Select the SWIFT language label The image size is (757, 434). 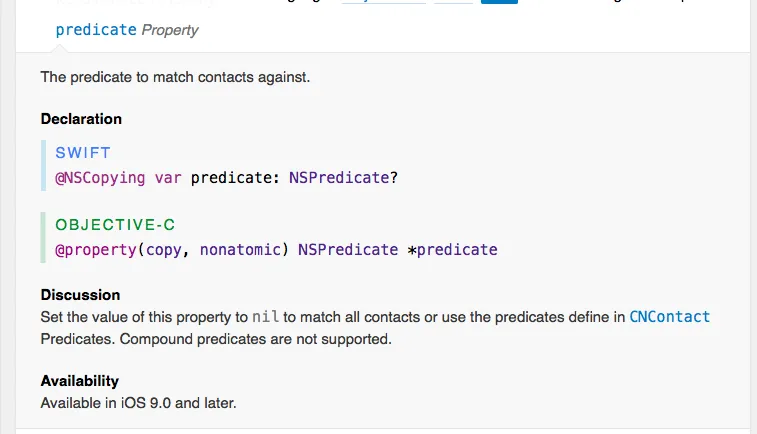[x=81, y=154]
